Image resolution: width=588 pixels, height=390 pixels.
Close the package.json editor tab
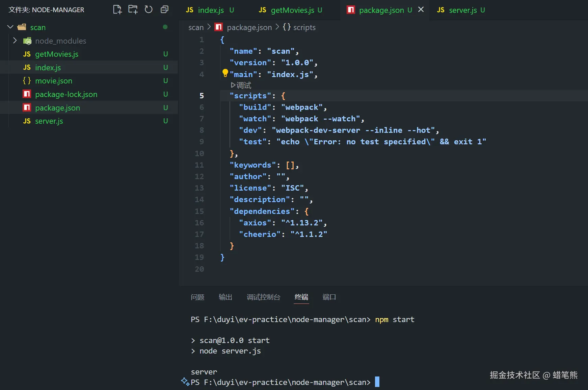[421, 10]
